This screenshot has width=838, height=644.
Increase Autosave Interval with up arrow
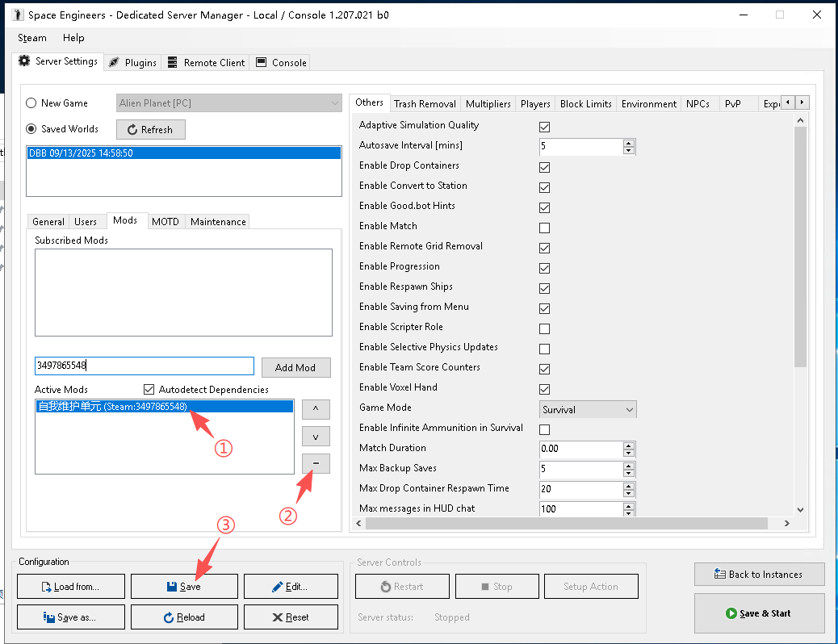click(x=629, y=143)
